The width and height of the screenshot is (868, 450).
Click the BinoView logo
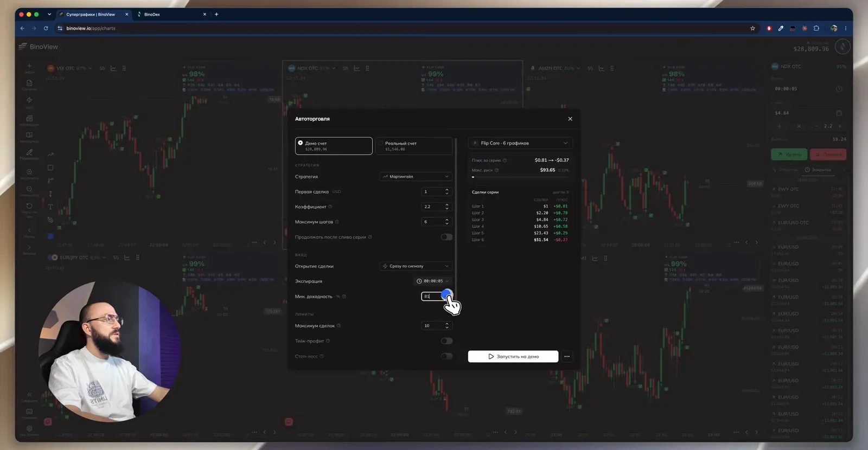tap(39, 47)
